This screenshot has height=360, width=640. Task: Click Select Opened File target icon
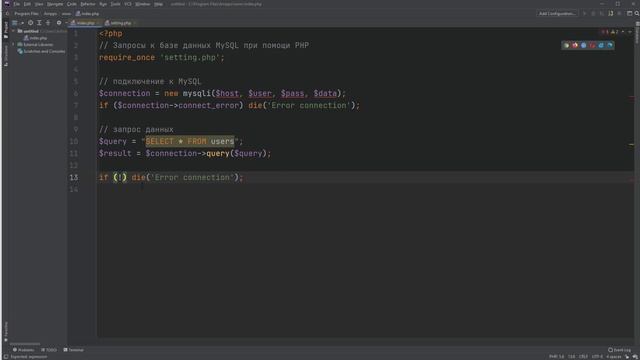click(30, 23)
